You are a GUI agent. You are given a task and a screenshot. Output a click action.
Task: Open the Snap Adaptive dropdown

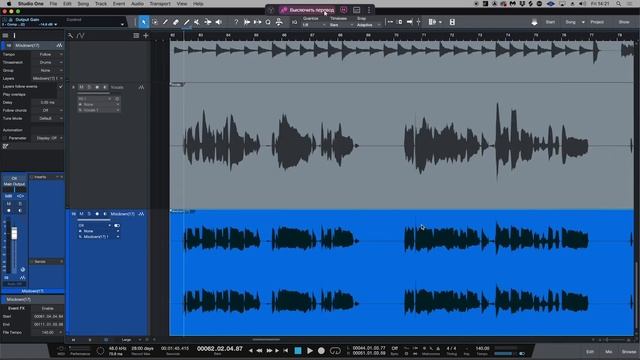click(x=369, y=25)
